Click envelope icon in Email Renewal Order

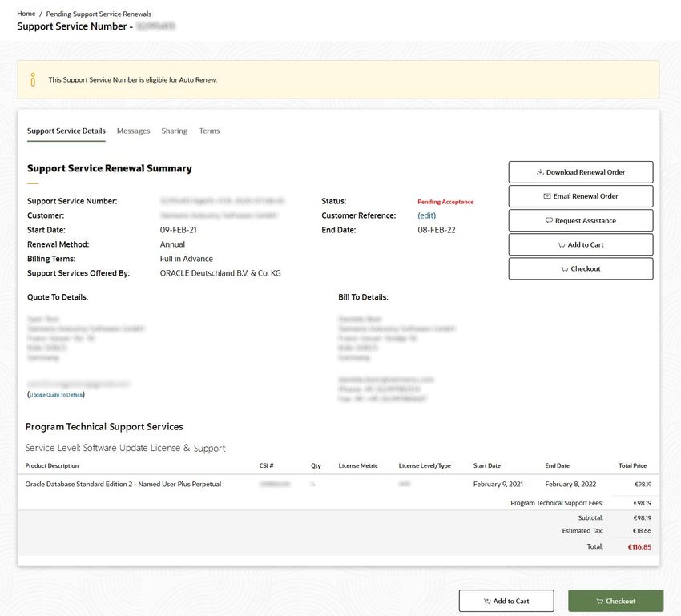pyautogui.click(x=547, y=196)
